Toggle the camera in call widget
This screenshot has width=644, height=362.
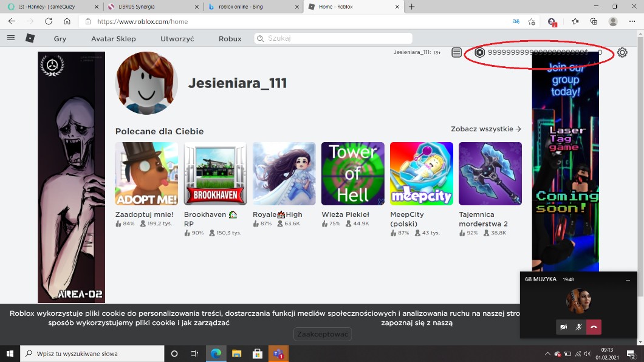[564, 327]
